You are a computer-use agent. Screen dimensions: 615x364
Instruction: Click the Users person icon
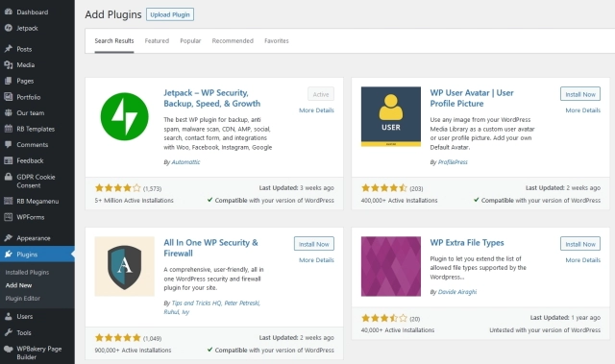[9, 316]
